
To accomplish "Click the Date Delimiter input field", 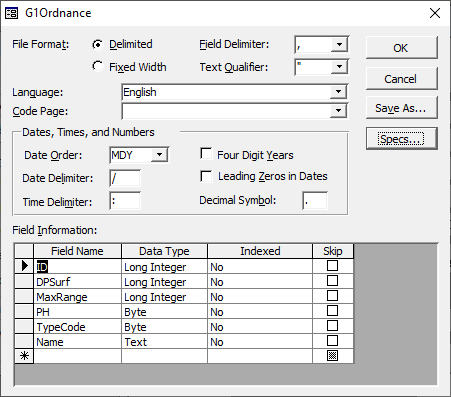I will (x=125, y=178).
